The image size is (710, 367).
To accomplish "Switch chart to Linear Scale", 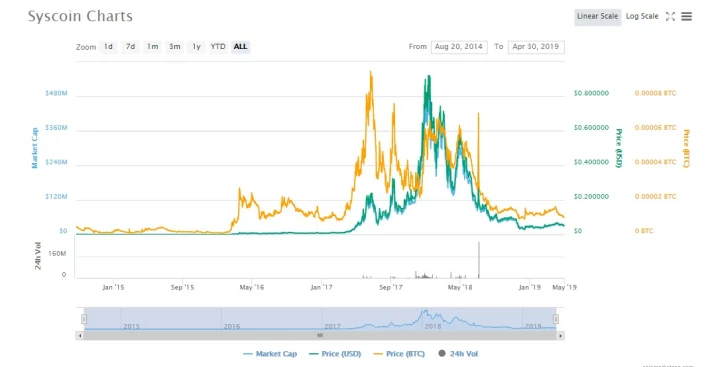I will [597, 17].
